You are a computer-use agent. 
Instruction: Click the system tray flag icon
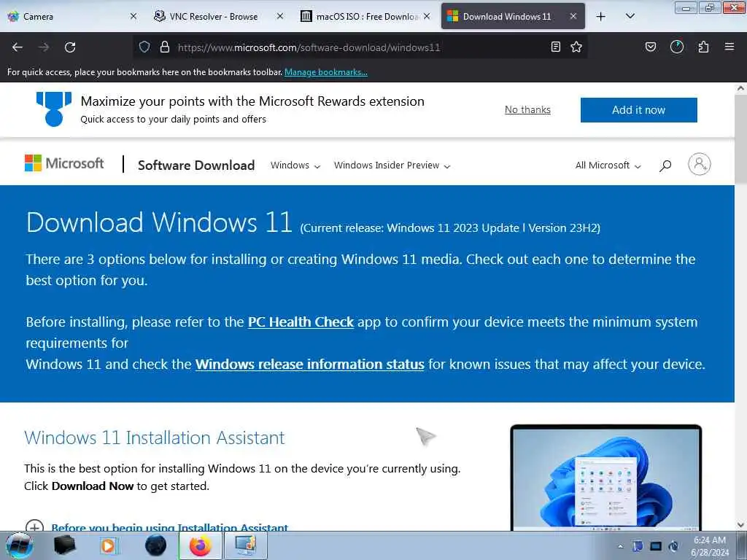tap(638, 546)
